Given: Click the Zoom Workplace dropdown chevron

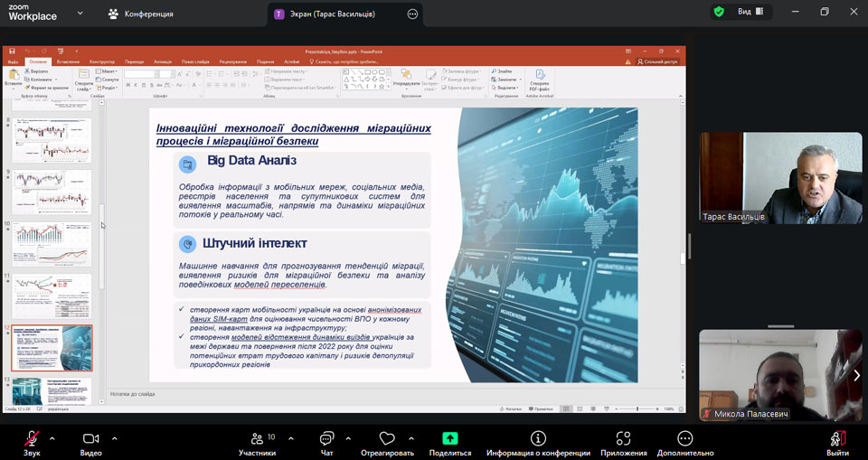Looking at the screenshot, I should tap(80, 14).
